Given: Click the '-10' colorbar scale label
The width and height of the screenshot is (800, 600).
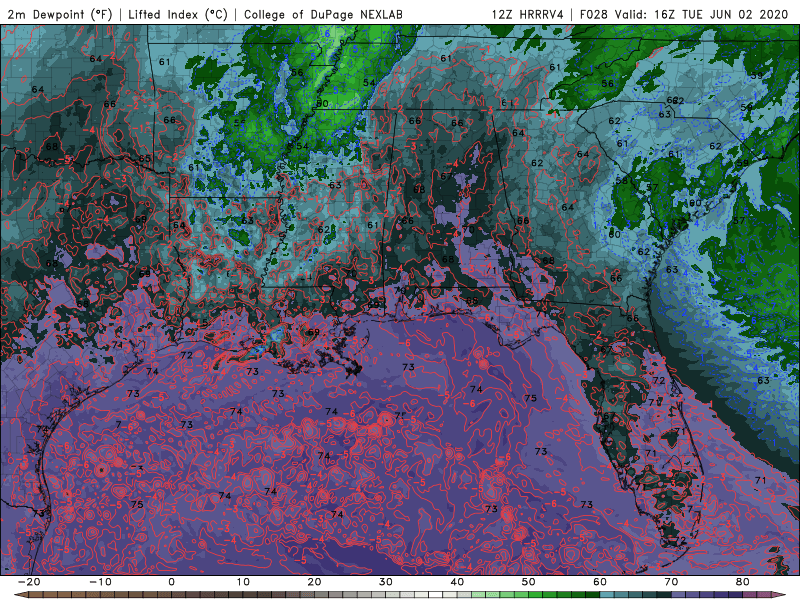Looking at the screenshot, I should click(100, 582).
